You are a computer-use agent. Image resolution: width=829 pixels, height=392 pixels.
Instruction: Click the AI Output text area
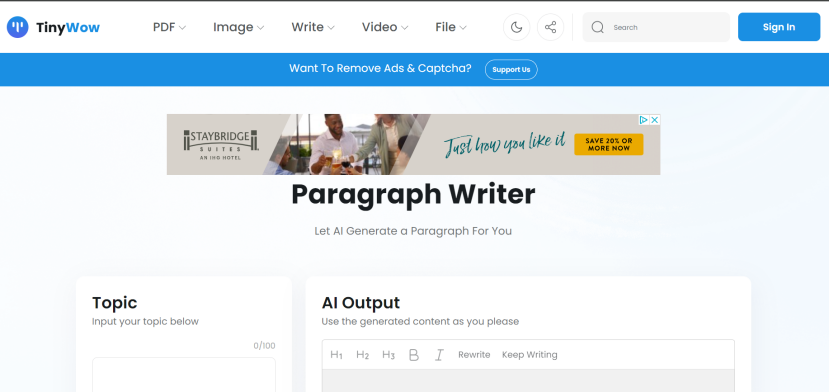(x=528, y=380)
